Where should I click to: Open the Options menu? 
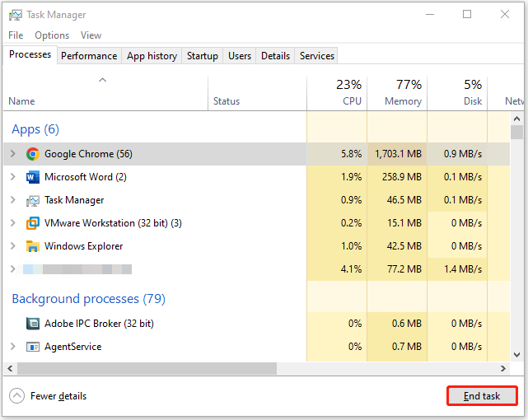click(x=52, y=35)
